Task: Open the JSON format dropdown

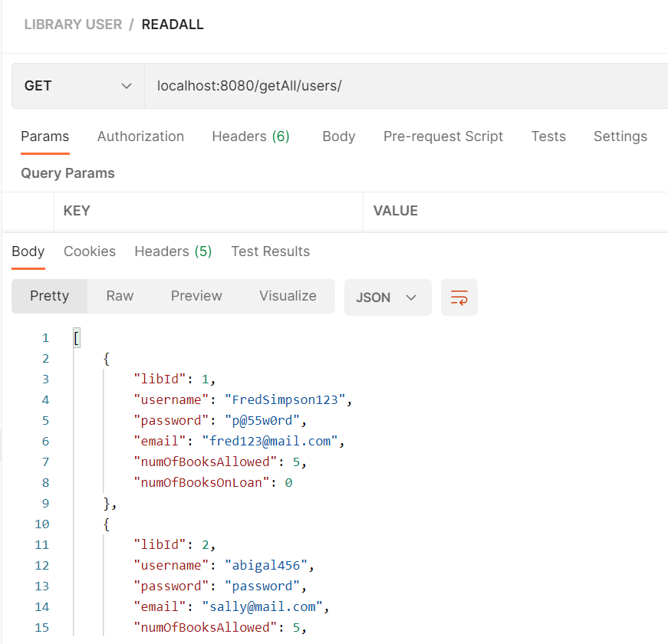Action: (387, 297)
